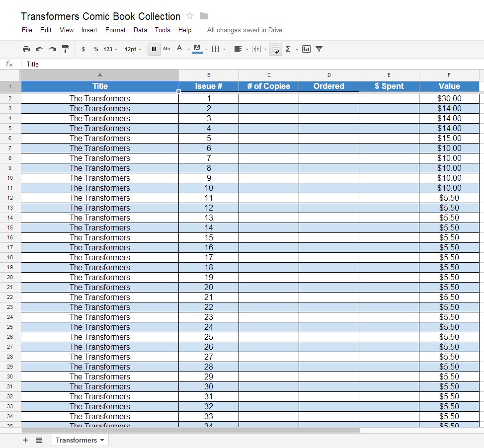Toggle Wrap text button

click(x=275, y=49)
